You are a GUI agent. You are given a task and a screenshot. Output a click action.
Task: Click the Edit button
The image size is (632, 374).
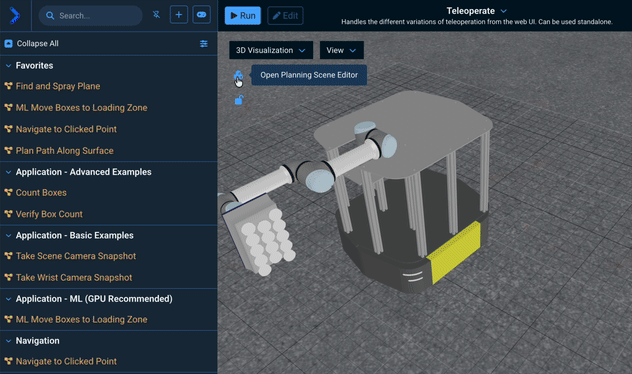tap(285, 15)
